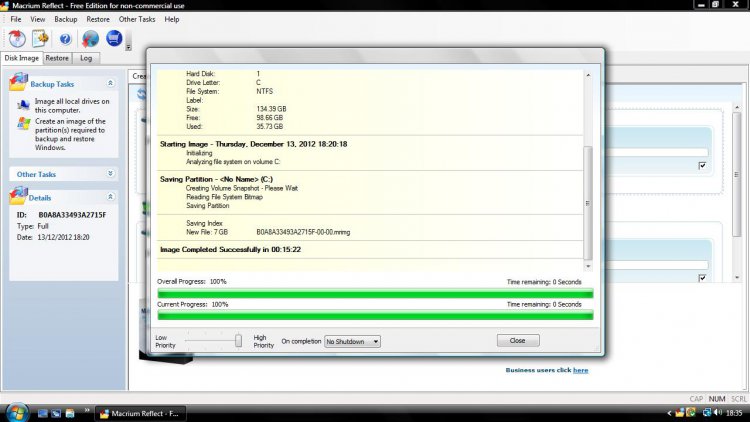Click the Backup Tasks panel icon
This screenshot has height=422, width=750.
(x=18, y=82)
